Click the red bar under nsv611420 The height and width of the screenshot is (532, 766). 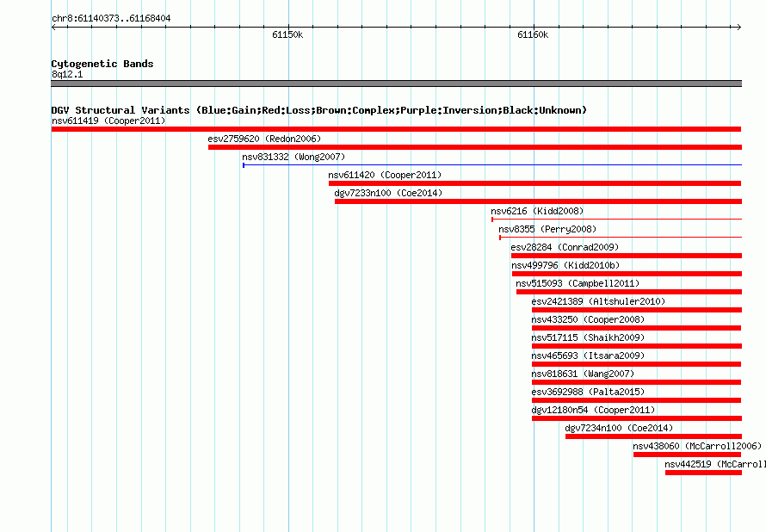click(x=535, y=183)
